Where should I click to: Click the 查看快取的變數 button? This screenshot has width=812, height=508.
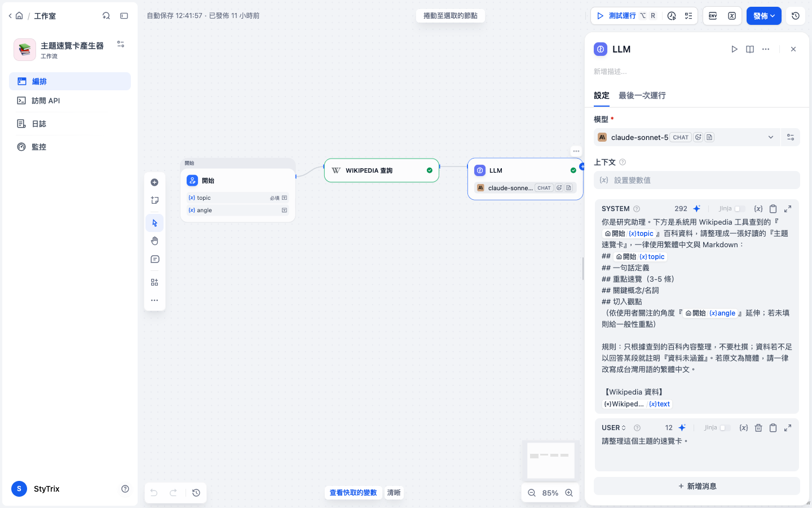pyautogui.click(x=353, y=493)
